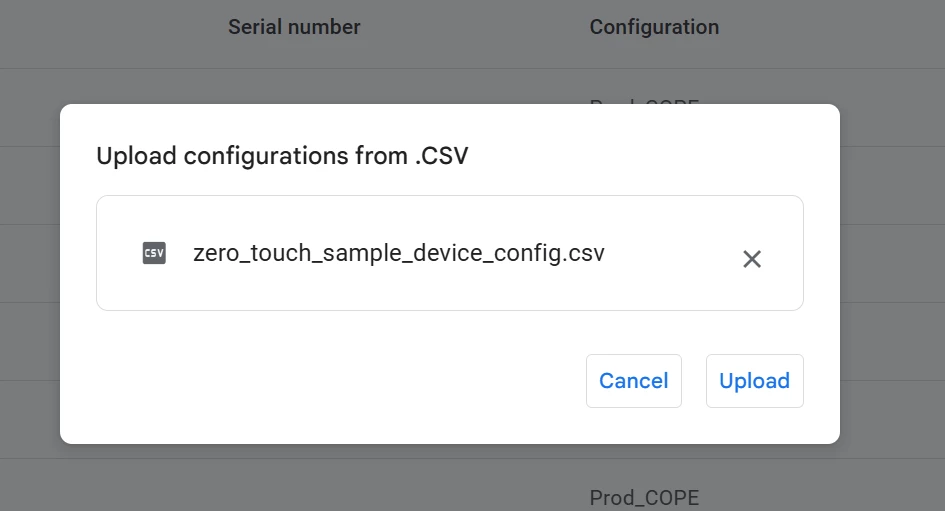Sort by the Serial number column header
The width and height of the screenshot is (945, 511).
(x=294, y=27)
